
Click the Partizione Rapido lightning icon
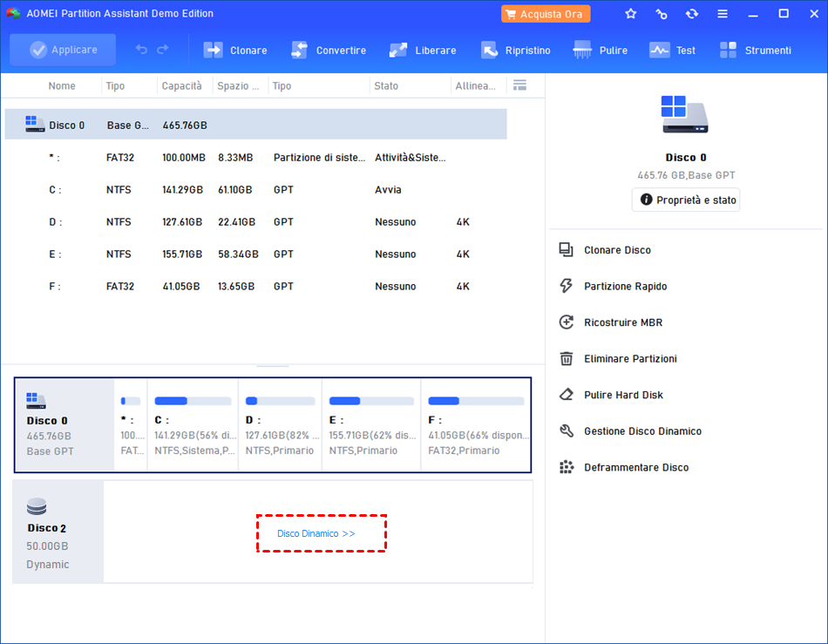(566, 286)
